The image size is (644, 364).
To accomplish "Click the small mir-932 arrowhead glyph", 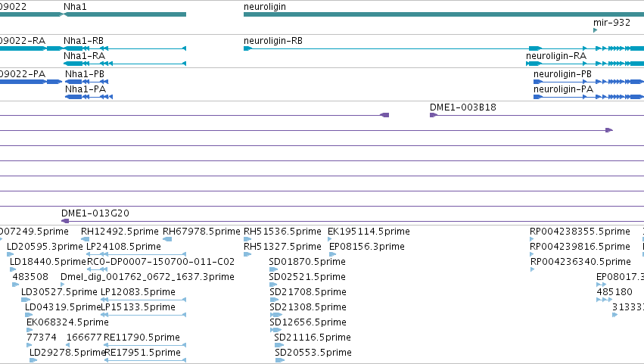I will point(595,30).
